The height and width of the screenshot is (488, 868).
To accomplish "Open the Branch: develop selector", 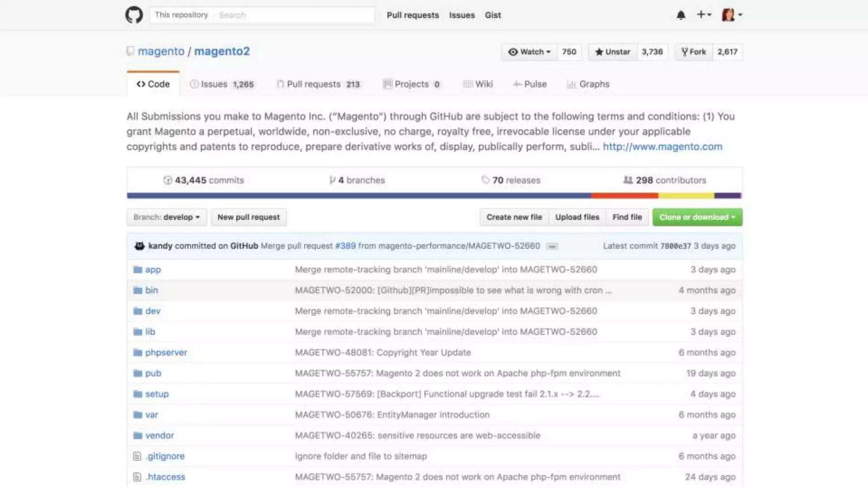I will (167, 217).
